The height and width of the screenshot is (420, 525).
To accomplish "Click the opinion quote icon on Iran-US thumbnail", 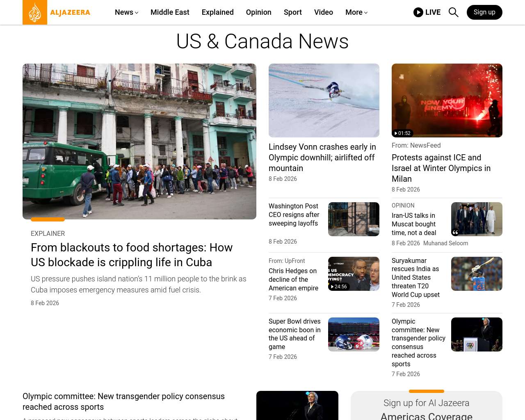I will (x=455, y=232).
